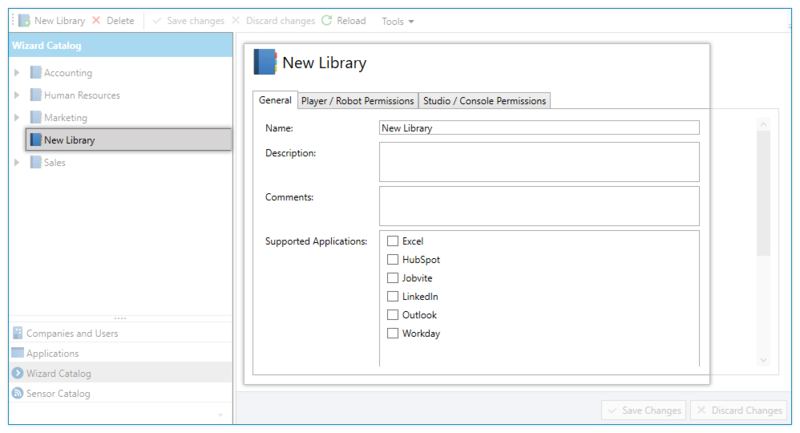Click the bottom Save Changes button

click(643, 411)
